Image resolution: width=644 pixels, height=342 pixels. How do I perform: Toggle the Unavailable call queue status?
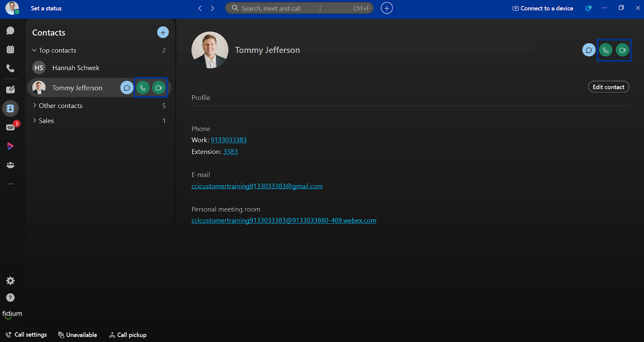click(x=77, y=335)
